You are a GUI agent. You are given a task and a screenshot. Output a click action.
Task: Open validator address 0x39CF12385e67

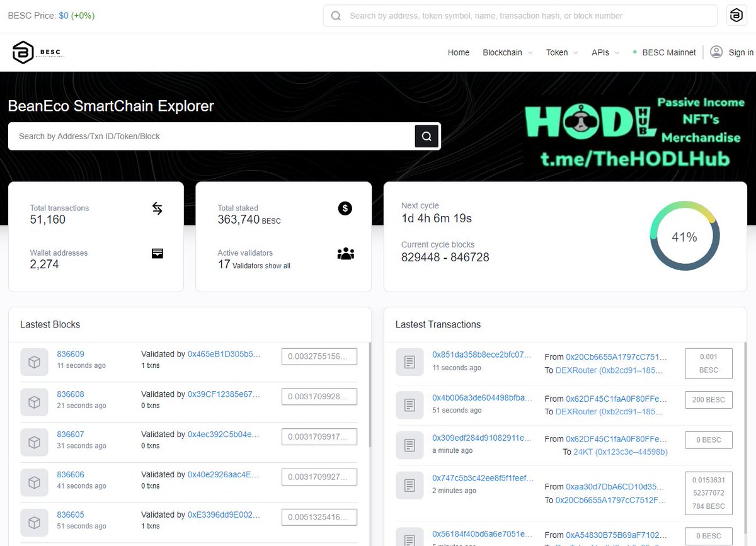tap(224, 394)
